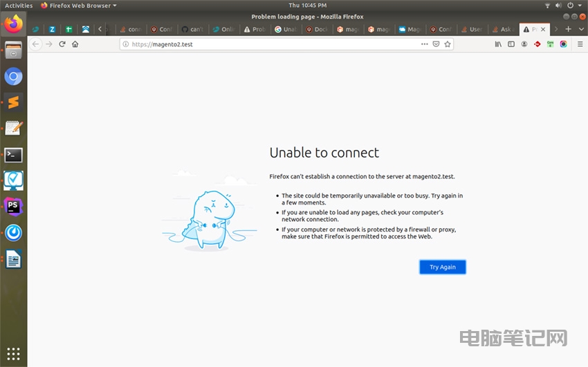The width and height of the screenshot is (588, 367).
Task: Click the colorful circle extension icon
Action: [563, 44]
